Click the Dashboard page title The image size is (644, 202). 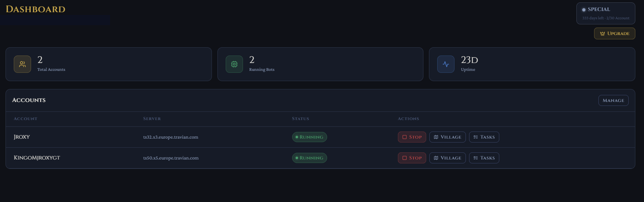(35, 9)
